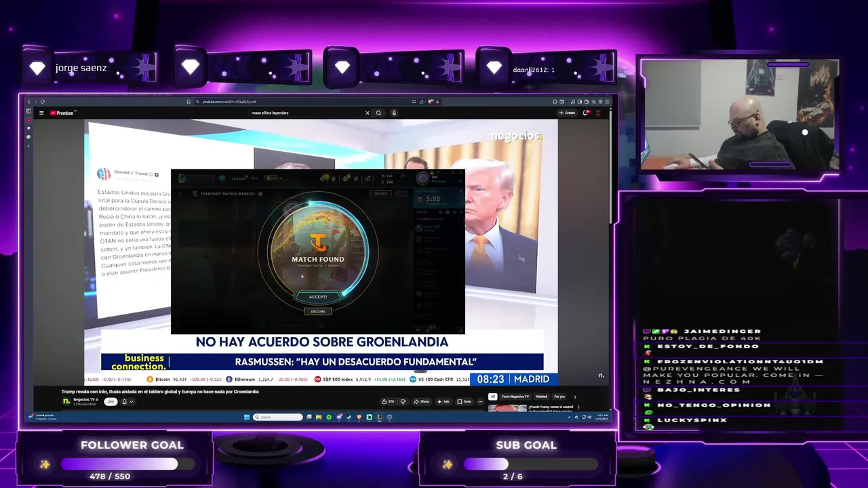Click NO_TENGO_OPINION chat username
Image resolution: width=868 pixels, height=488 pixels.
pyautogui.click(x=714, y=405)
